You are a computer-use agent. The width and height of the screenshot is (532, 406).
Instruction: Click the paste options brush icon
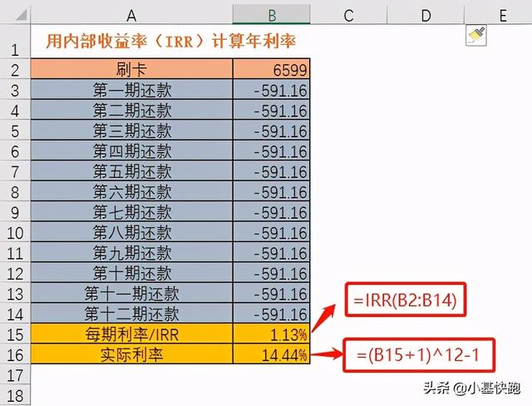coord(476,35)
